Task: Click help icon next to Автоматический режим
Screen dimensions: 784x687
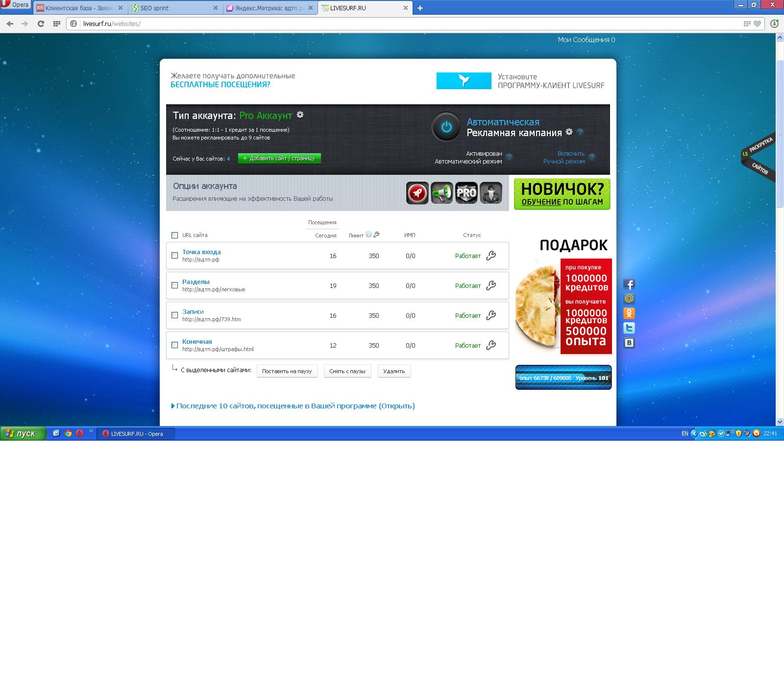Action: pyautogui.click(x=510, y=157)
